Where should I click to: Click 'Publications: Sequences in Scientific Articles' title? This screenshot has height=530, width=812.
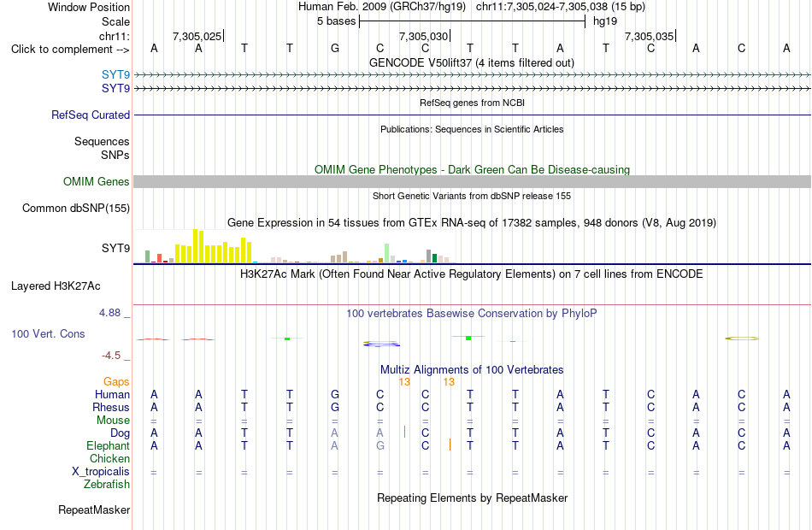(472, 129)
